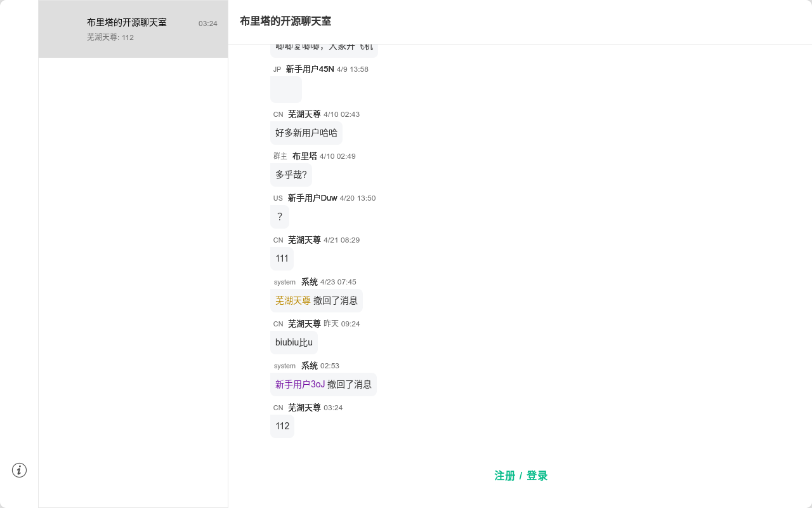This screenshot has height=508, width=812.
Task: Click the 群主 badge
Action: pyautogui.click(x=280, y=156)
